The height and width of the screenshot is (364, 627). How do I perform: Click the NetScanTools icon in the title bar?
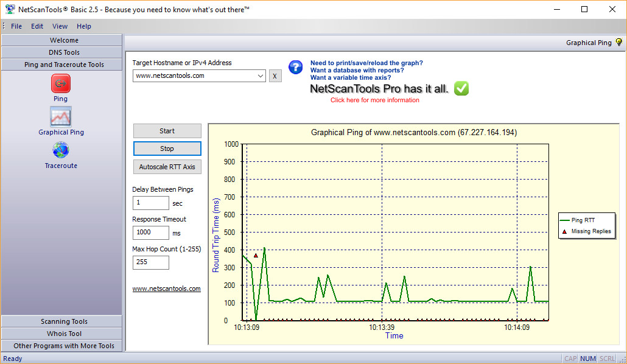[x=9, y=9]
